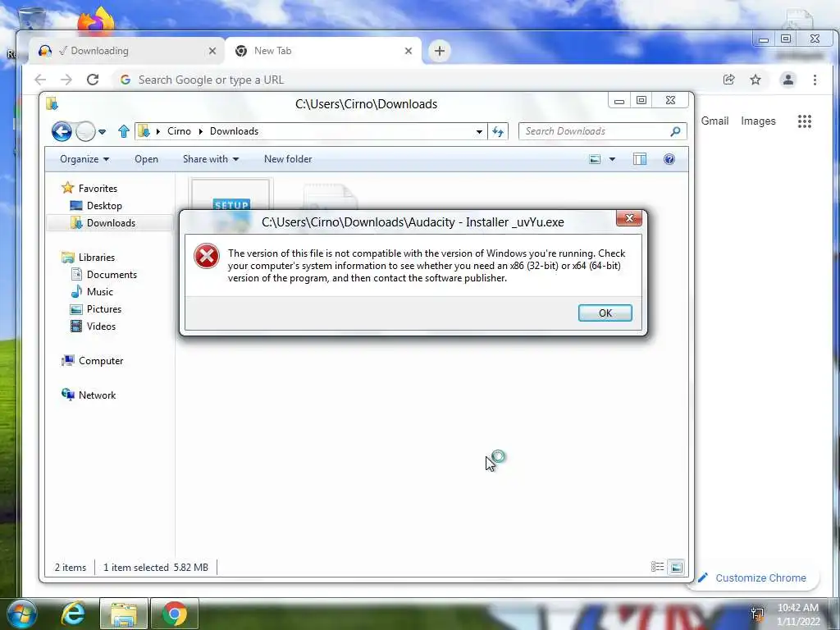This screenshot has width=840, height=630.
Task: Open Chrome from taskbar
Action: [175, 614]
